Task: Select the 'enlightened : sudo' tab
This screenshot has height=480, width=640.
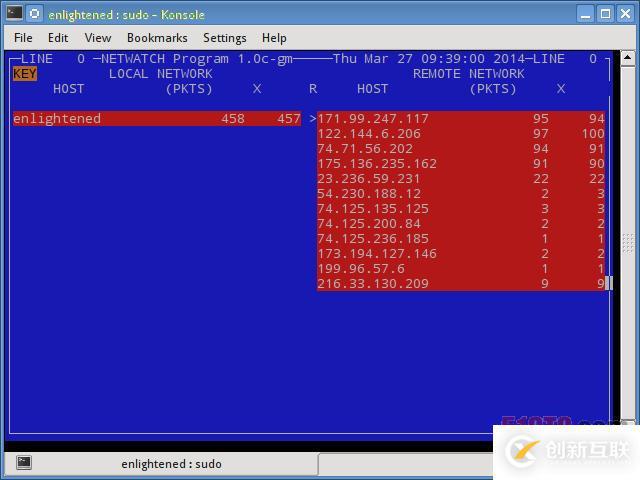Action: click(x=161, y=464)
